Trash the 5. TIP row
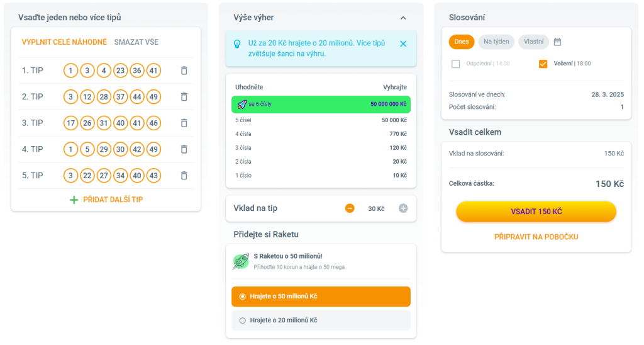The height and width of the screenshot is (345, 644). coord(184,176)
